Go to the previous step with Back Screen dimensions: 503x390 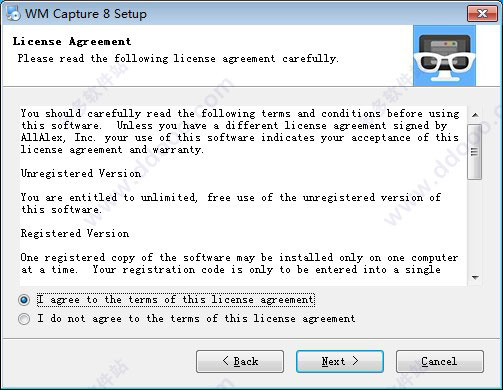[240, 361]
